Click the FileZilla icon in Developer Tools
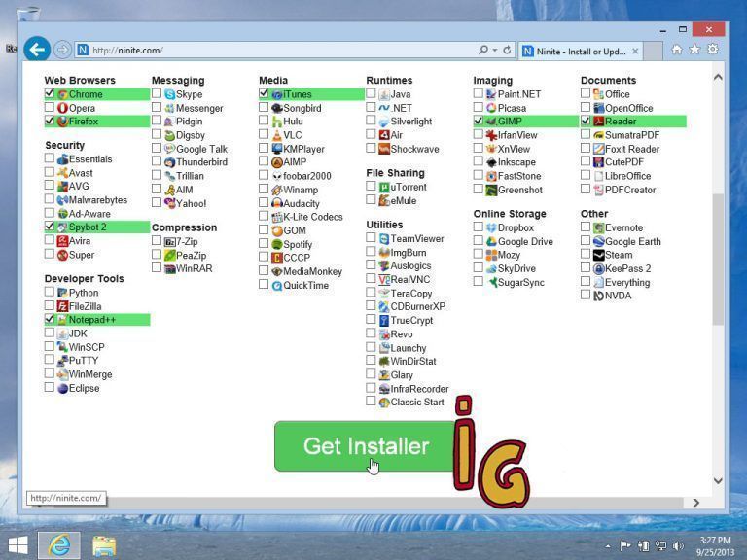 62,306
